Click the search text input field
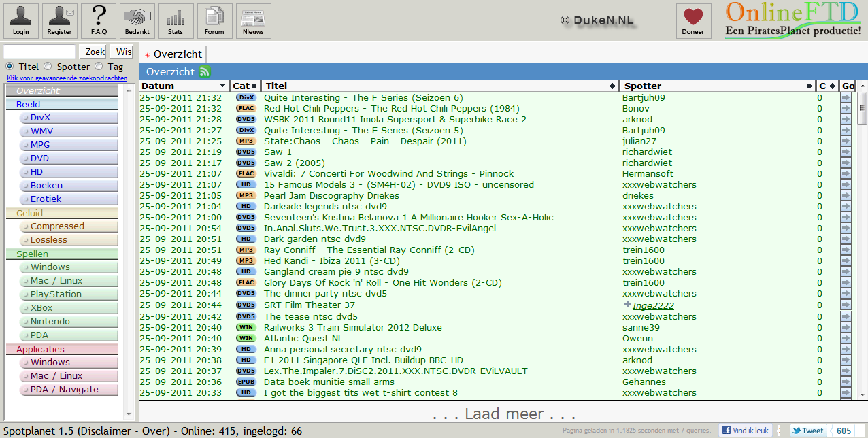Image resolution: width=868 pixels, height=438 pixels. tap(39, 52)
